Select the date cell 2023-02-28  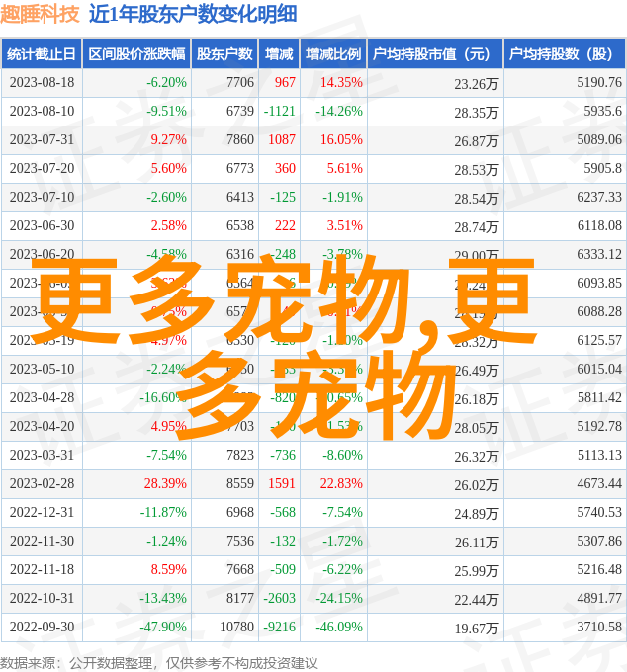pos(42,483)
